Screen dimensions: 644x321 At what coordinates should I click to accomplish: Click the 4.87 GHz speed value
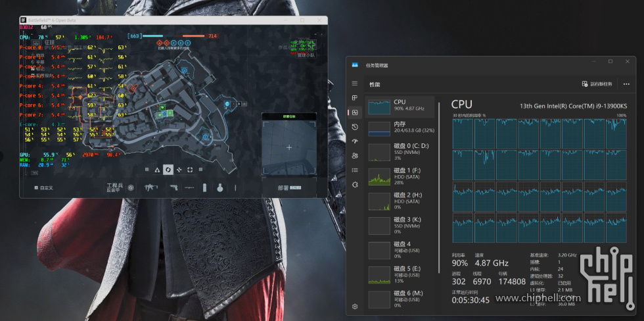(x=492, y=263)
